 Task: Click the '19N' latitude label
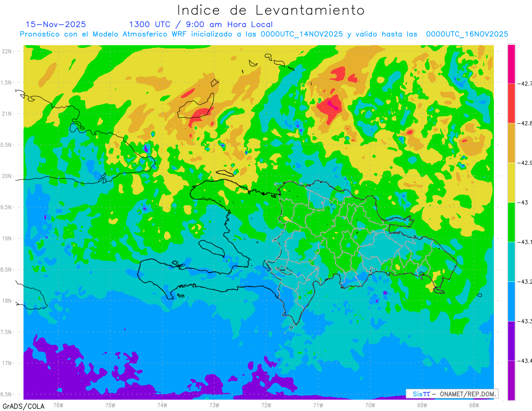[x=7, y=238]
